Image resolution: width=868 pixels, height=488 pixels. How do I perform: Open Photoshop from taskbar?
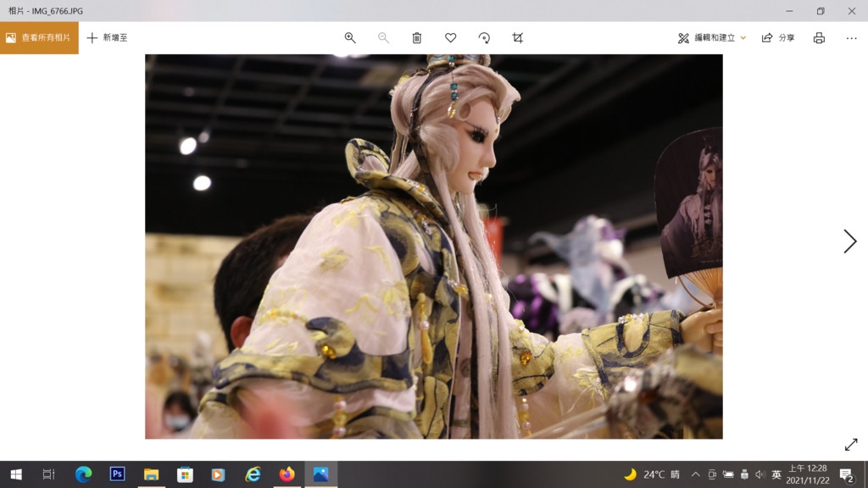(117, 474)
